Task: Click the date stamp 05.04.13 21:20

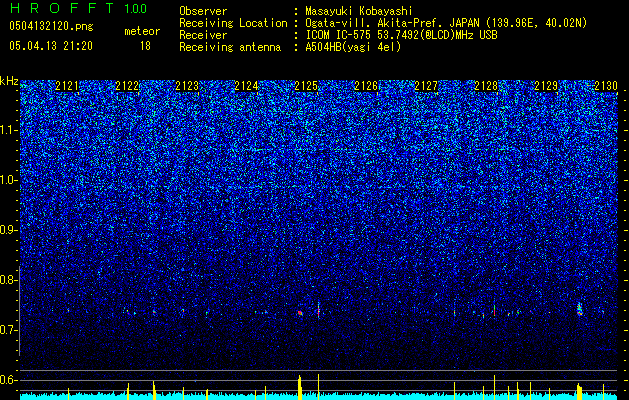Action: pyautogui.click(x=51, y=46)
